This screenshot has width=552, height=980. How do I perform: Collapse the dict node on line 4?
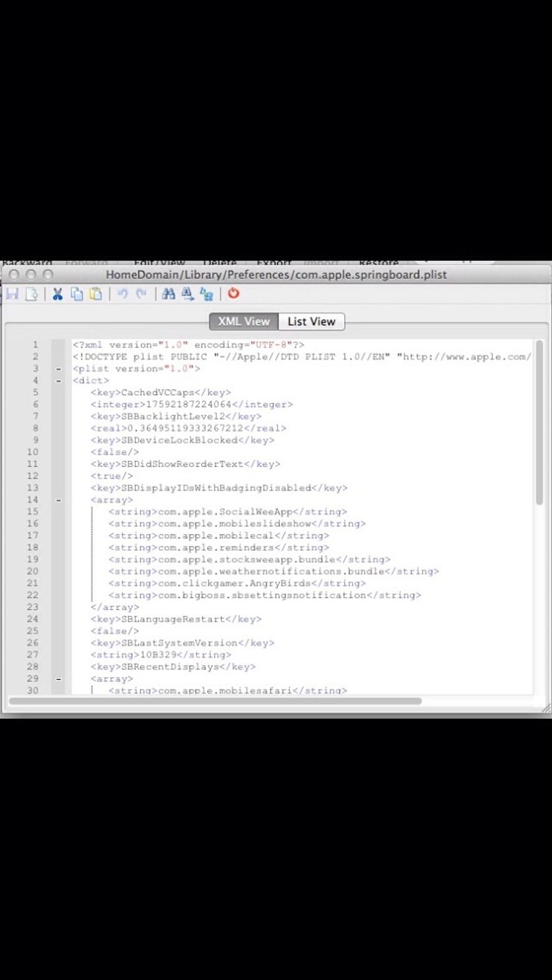58,381
